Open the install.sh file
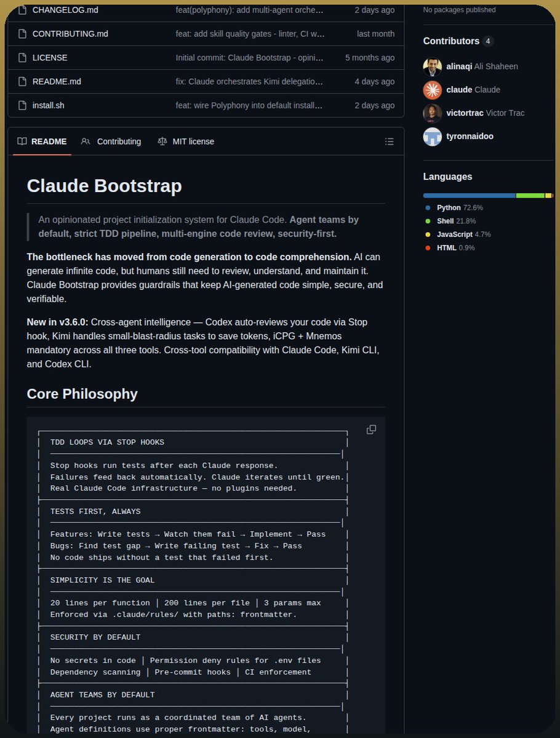560x738 pixels. 48,105
